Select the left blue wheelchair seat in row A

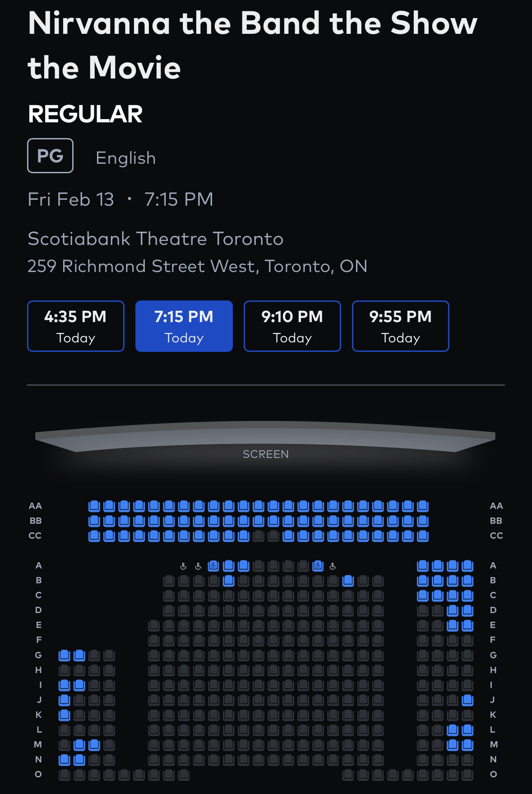coord(213,566)
